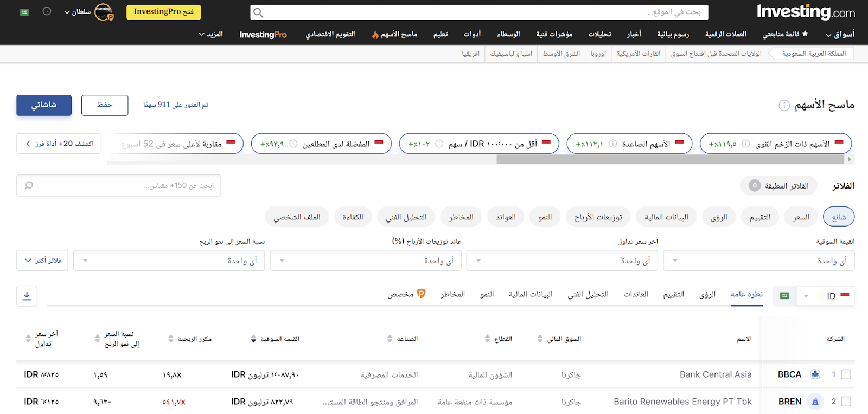Open the clock history icon in header
The image size is (868, 414).
(47, 11)
